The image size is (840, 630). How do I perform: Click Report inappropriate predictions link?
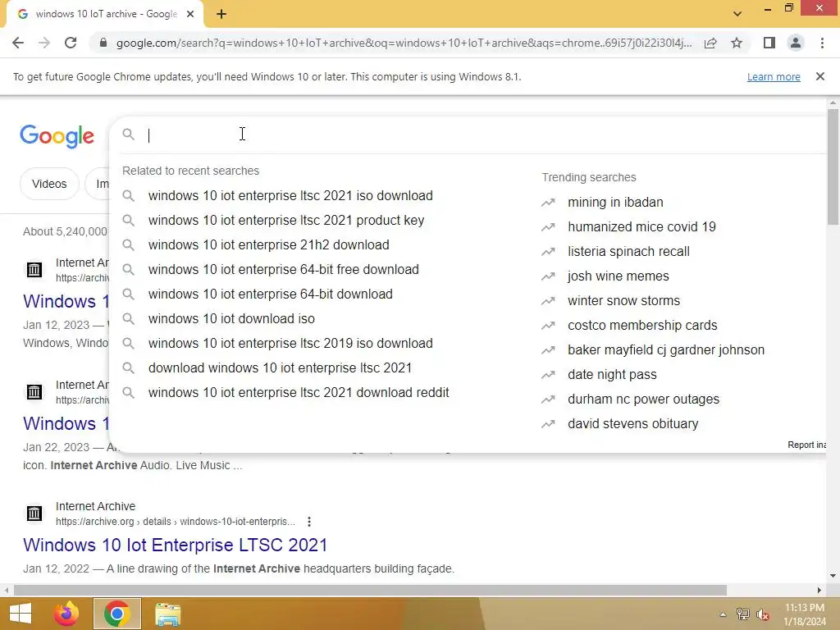(806, 445)
